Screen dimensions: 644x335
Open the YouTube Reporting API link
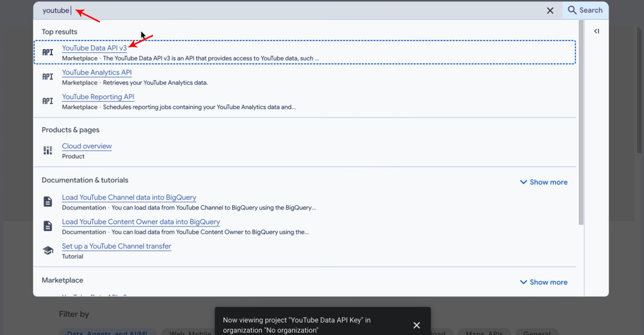[98, 97]
